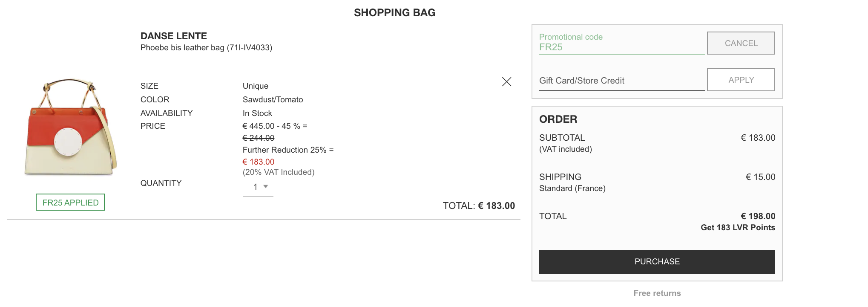Cancel the FR25 promotional code
868x307 pixels.
(x=741, y=43)
